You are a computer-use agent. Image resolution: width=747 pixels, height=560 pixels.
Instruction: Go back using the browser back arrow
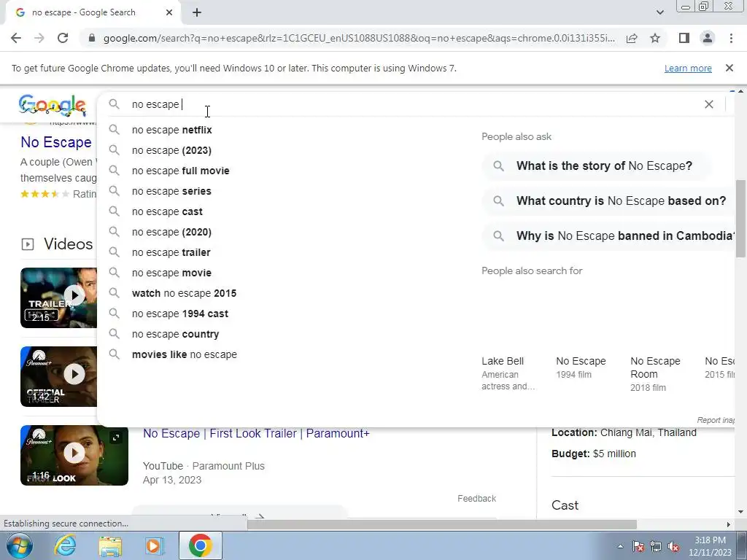click(16, 38)
